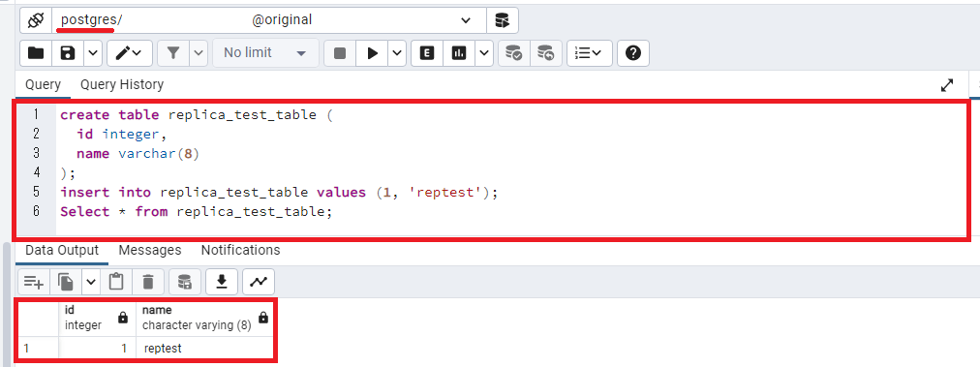Click the name character varying column header
980x367 pixels.
[x=205, y=318]
